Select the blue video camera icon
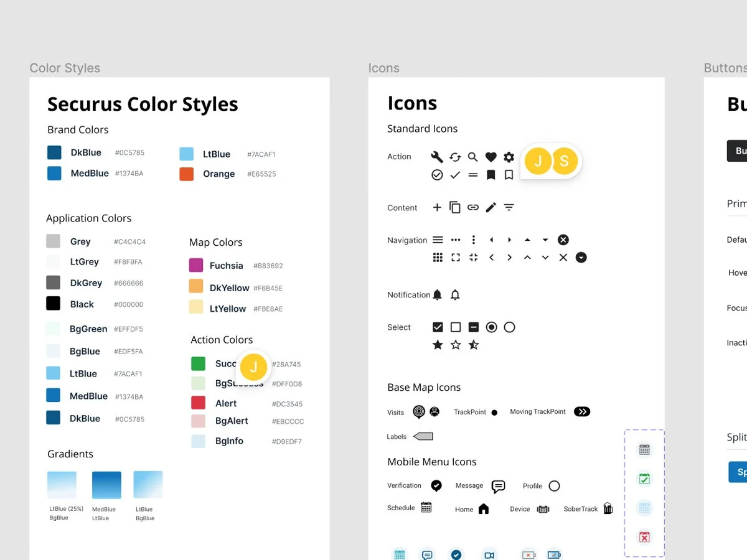The width and height of the screenshot is (747, 560). 489,554
